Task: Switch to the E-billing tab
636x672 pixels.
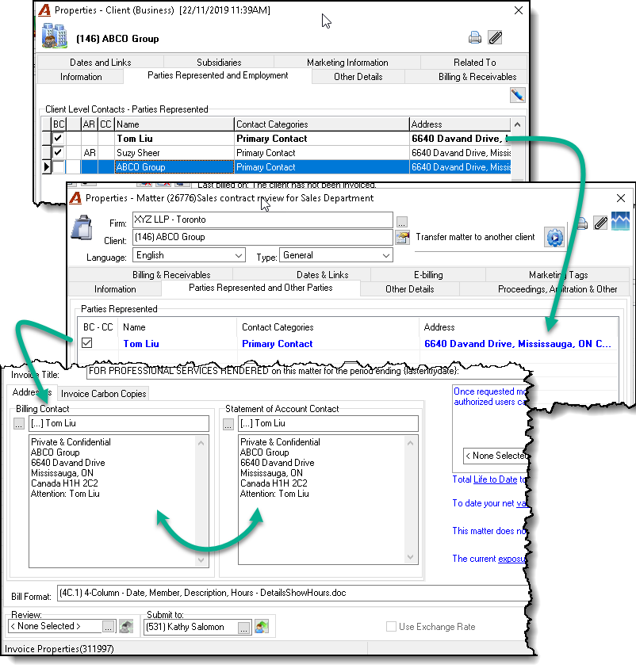Action: click(428, 275)
